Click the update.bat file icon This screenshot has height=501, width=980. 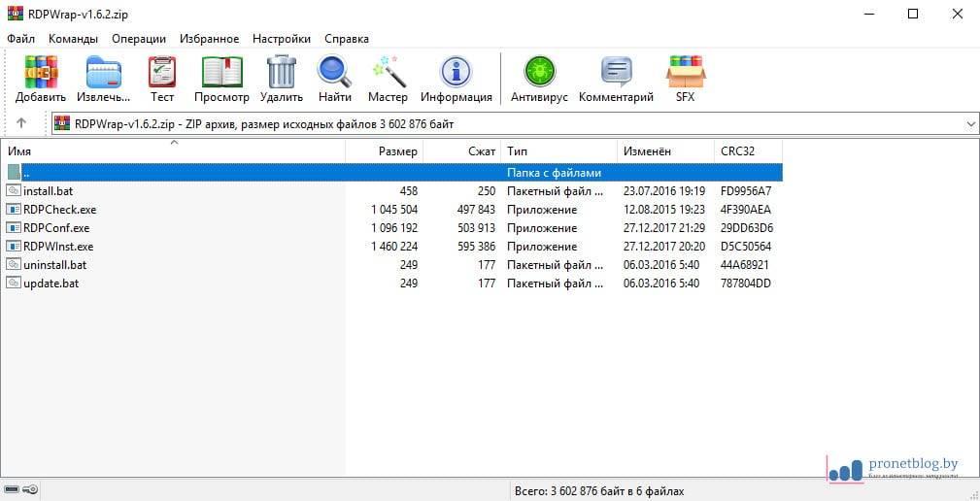pyautogui.click(x=14, y=283)
